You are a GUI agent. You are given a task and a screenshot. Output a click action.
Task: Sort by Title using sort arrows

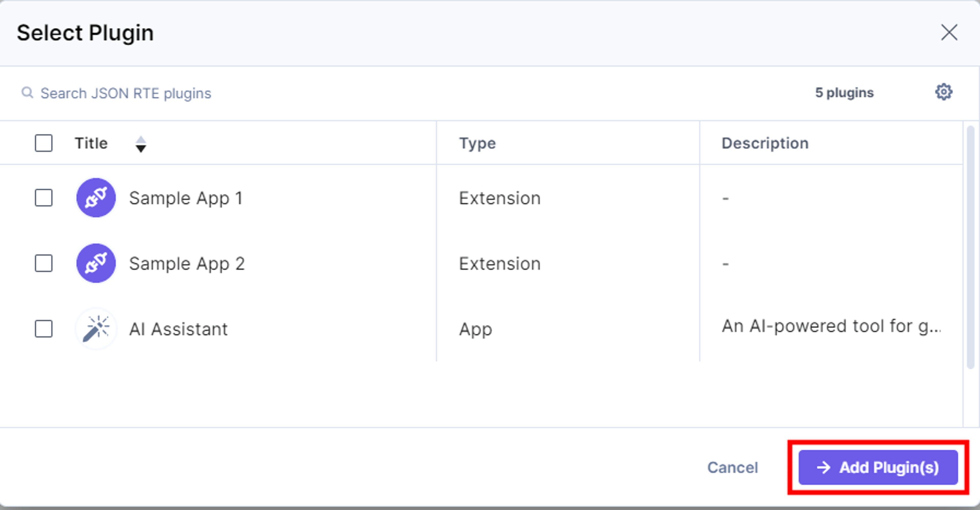click(141, 144)
